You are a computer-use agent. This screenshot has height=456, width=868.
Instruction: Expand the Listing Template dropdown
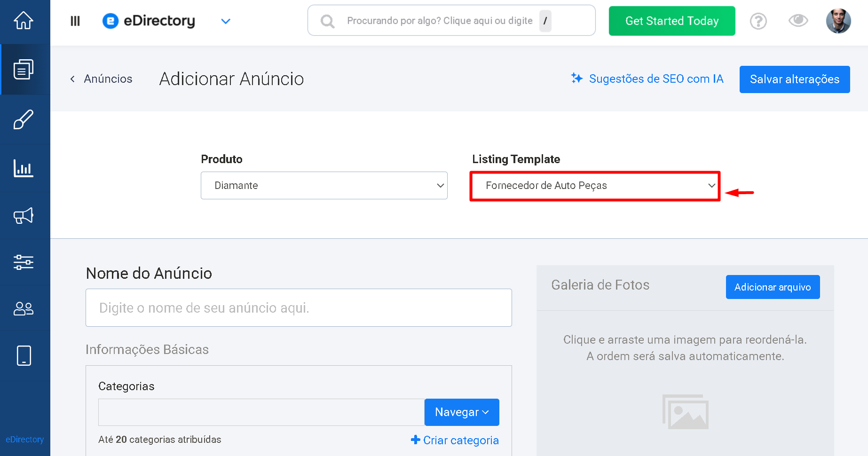[x=595, y=186]
